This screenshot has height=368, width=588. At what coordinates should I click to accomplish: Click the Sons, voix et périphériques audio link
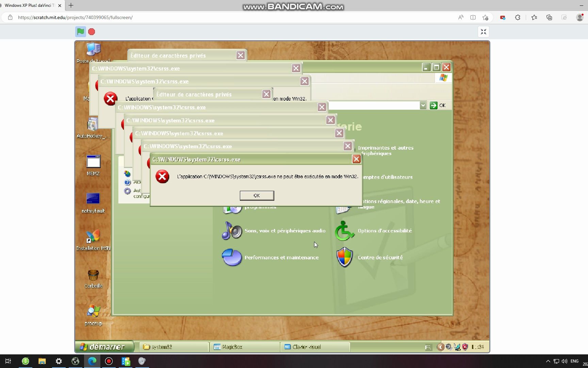pyautogui.click(x=285, y=231)
